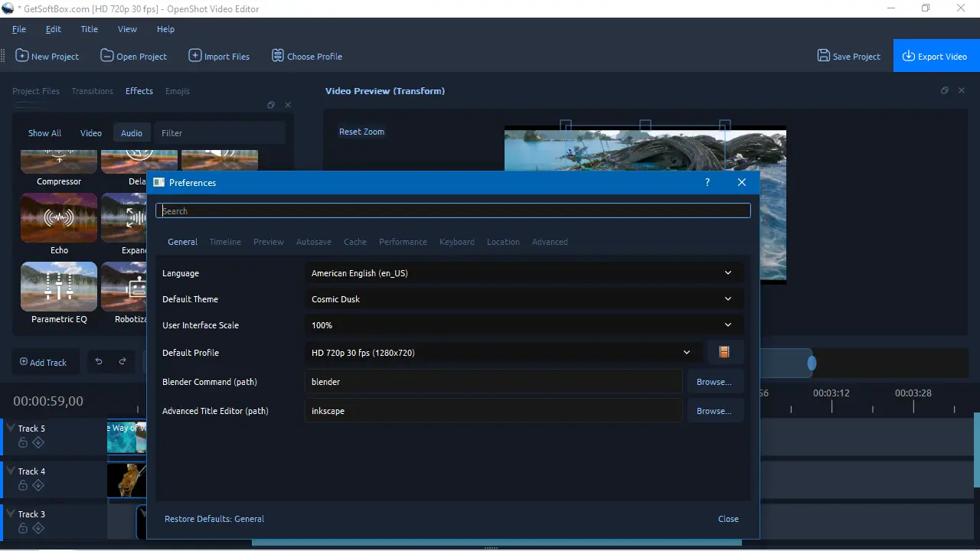Viewport: 980px width, 551px height.
Task: Open the Language dropdown
Action: [x=524, y=272]
